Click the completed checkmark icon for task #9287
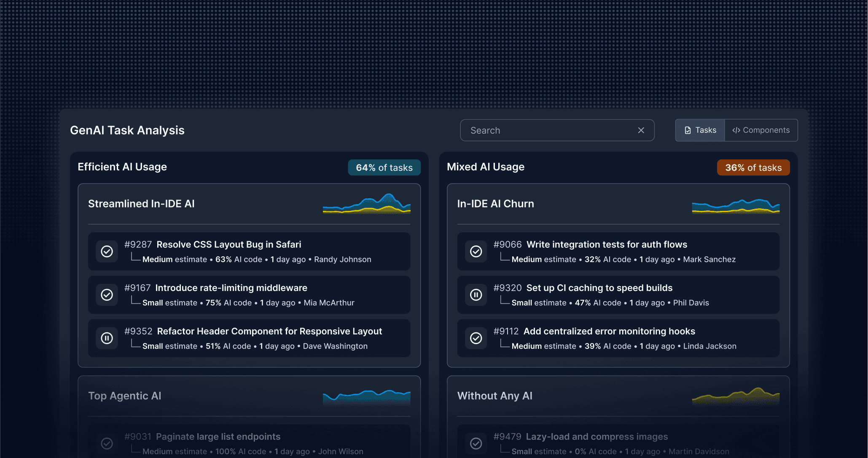This screenshot has height=458, width=868. [x=107, y=251]
